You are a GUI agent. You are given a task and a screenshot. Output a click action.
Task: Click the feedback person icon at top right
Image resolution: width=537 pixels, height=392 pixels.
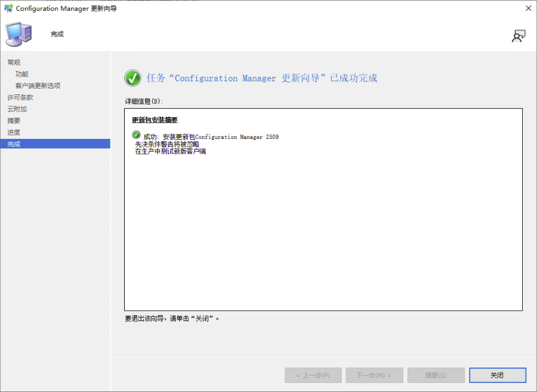pos(519,36)
